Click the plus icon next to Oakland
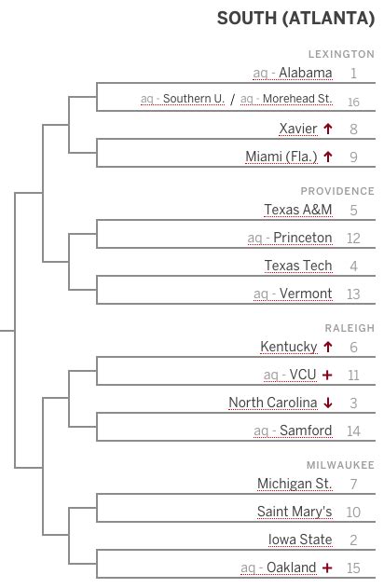Viewport: 384px width, 588px height. [327, 568]
